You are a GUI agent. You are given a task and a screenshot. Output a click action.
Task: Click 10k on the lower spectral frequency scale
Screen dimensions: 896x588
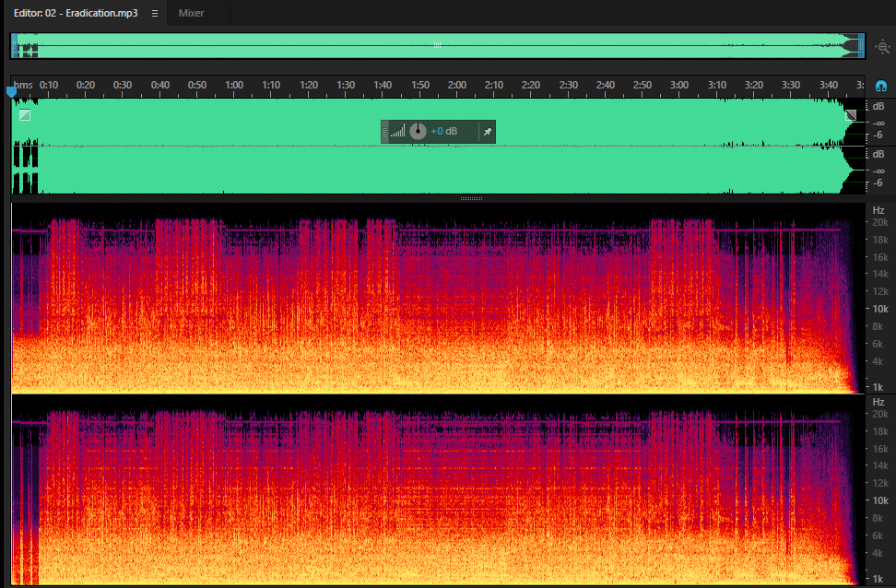[880, 500]
